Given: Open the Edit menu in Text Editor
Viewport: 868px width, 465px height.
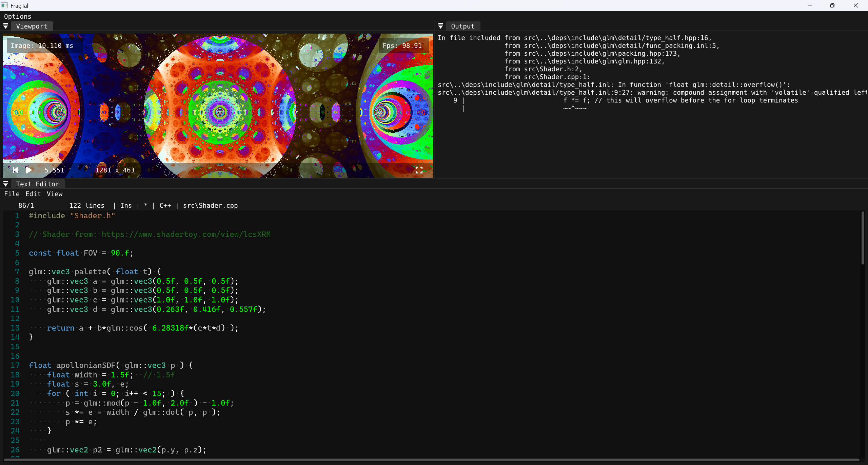Looking at the screenshot, I should click(x=33, y=194).
